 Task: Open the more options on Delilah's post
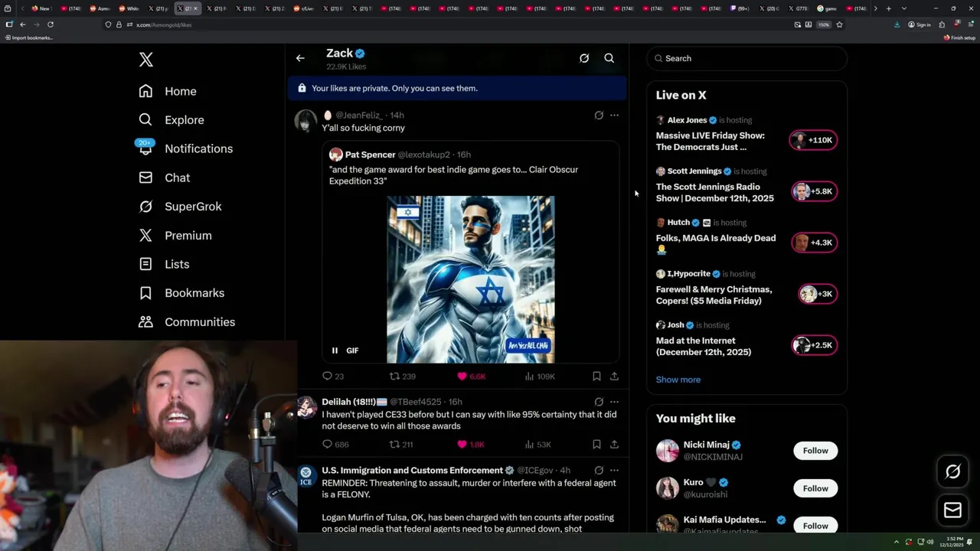pos(614,402)
